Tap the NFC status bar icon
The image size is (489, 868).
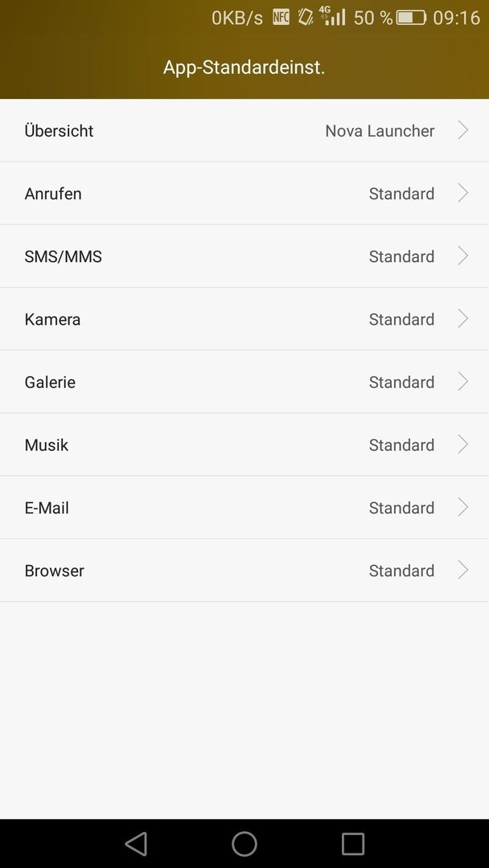[x=281, y=17]
